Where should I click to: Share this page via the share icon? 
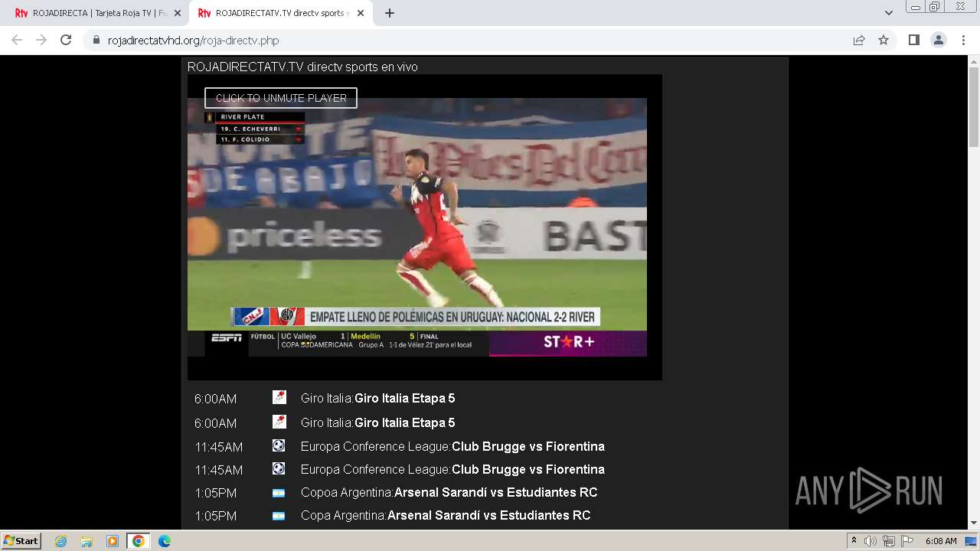pyautogui.click(x=859, y=40)
